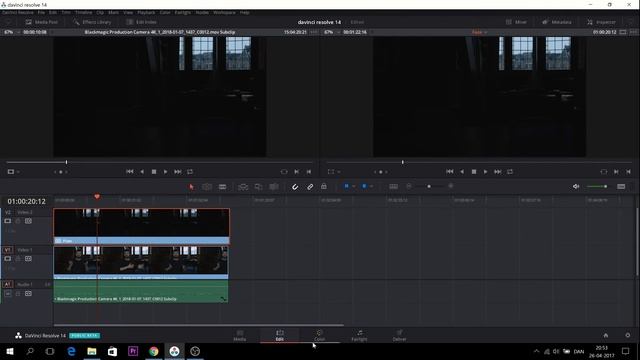This screenshot has height=360, width=640.
Task: Mute audio with the speaker icon
Action: [x=576, y=187]
